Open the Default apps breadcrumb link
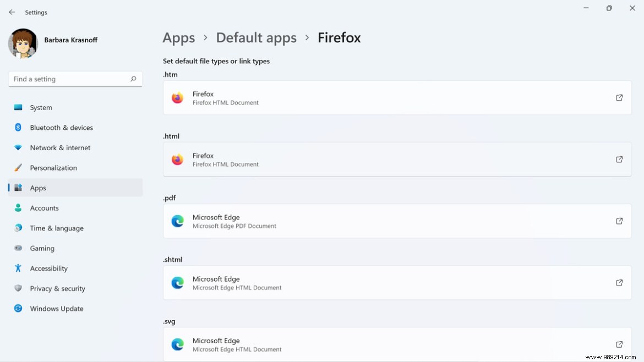The width and height of the screenshot is (644, 362). (x=256, y=37)
